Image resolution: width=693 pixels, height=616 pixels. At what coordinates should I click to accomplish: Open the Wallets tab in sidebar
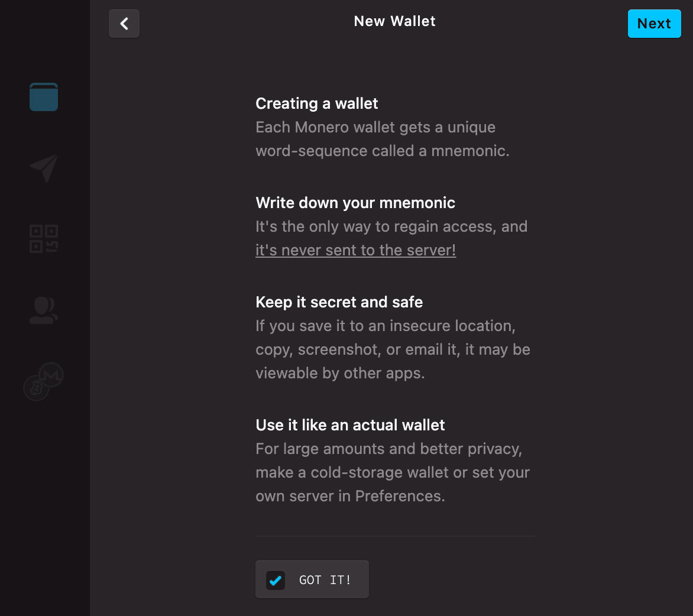pos(44,97)
